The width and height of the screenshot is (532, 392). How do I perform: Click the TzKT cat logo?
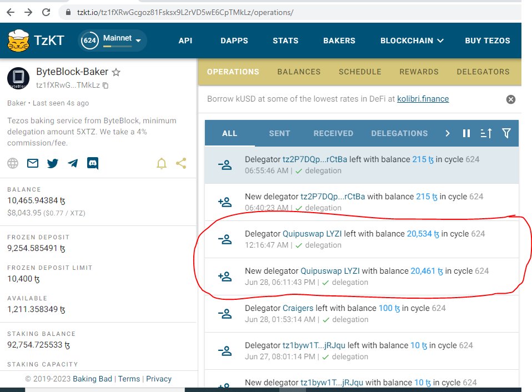click(x=18, y=41)
